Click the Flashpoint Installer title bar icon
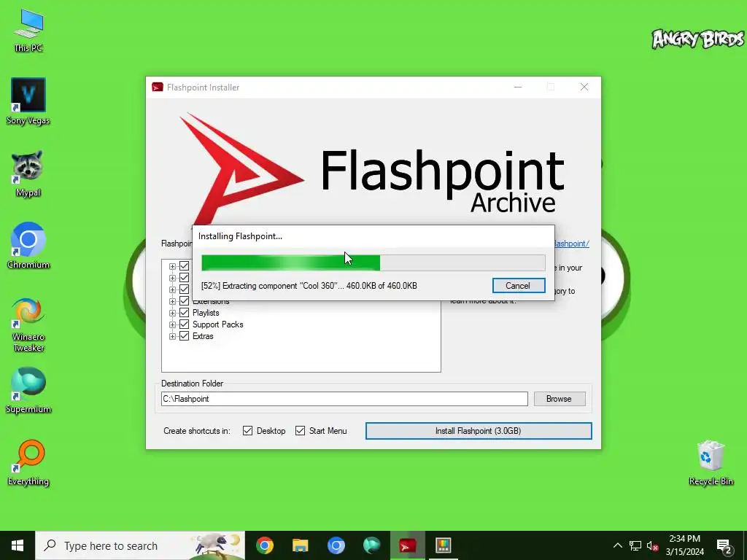This screenshot has height=560, width=747. tap(158, 87)
